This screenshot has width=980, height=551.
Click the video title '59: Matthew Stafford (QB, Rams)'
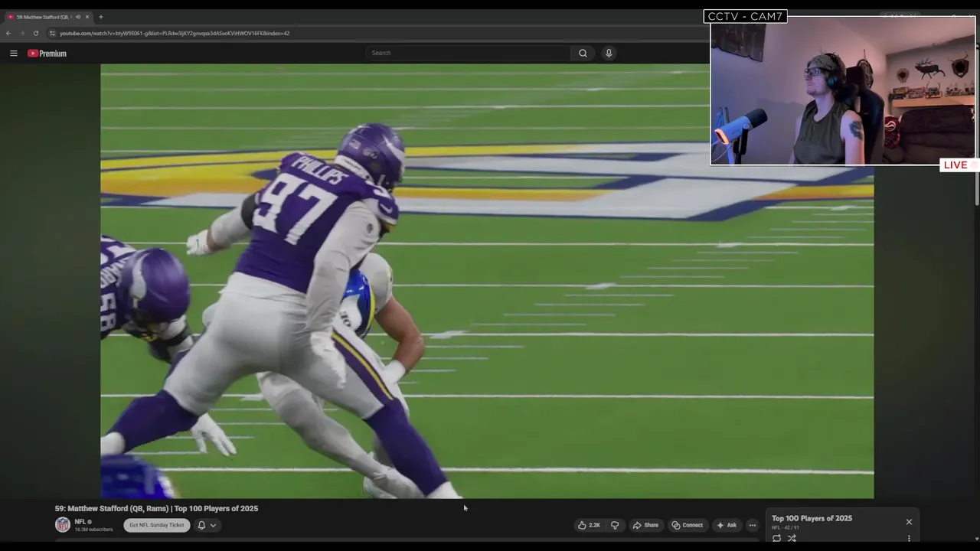coord(156,508)
